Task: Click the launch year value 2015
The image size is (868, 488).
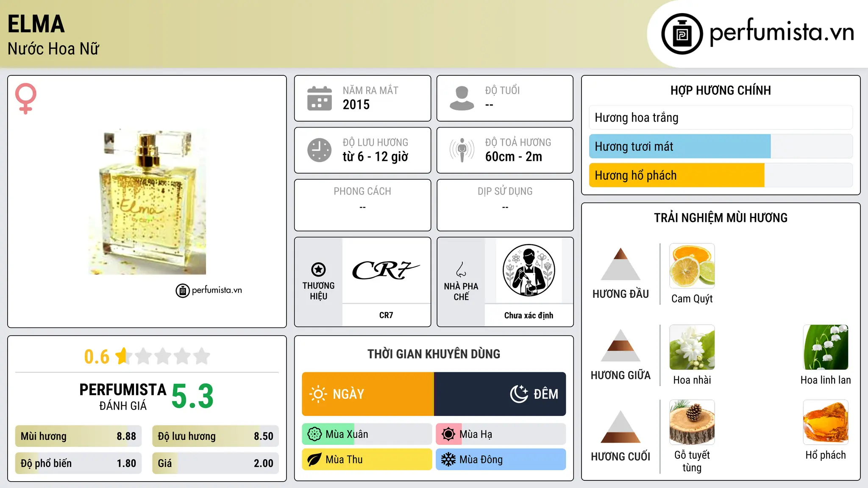Action: click(356, 105)
